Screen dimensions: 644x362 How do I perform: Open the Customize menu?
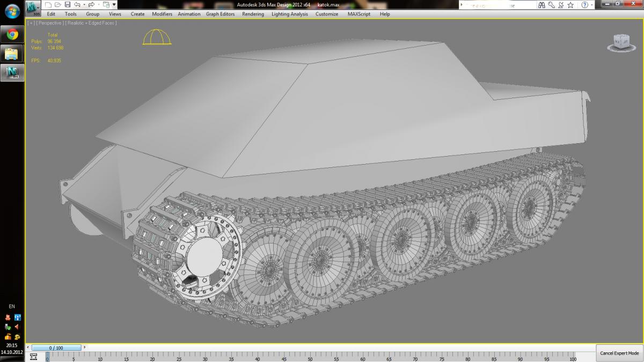pos(327,14)
